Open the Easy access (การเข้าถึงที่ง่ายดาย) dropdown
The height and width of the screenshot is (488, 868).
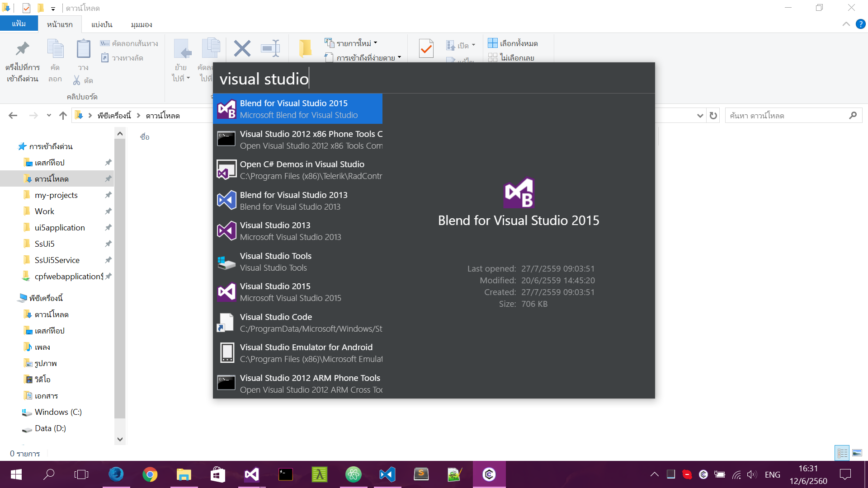point(363,57)
